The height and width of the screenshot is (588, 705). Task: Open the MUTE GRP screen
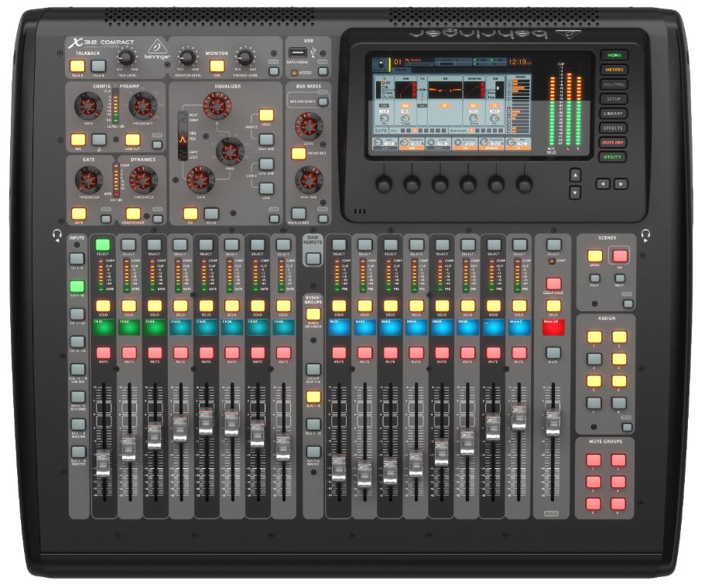point(613,142)
